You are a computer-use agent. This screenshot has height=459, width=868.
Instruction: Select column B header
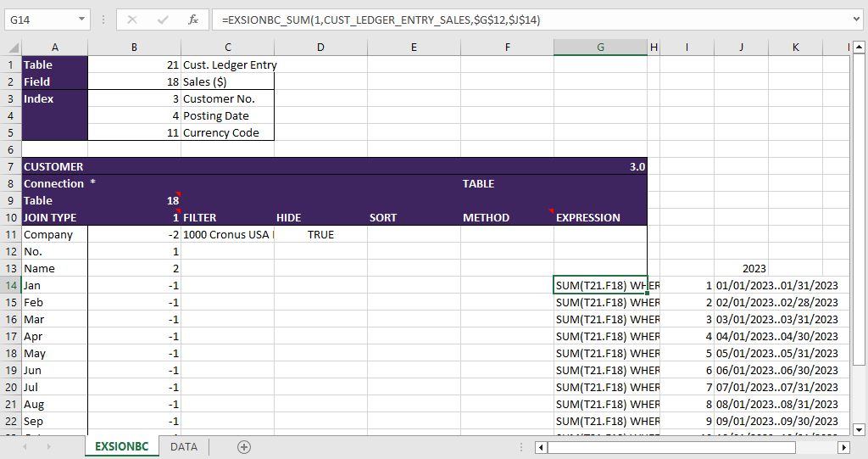click(135, 48)
